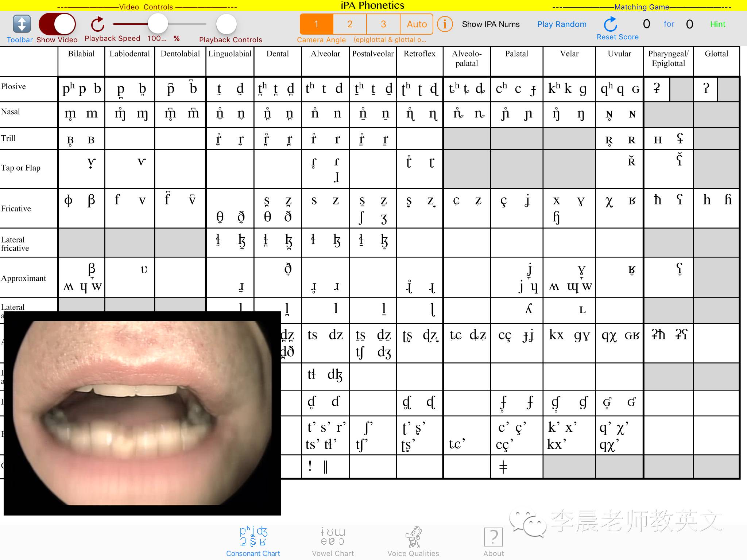Toggle the Show Video switch
The height and width of the screenshot is (560, 747).
(57, 24)
